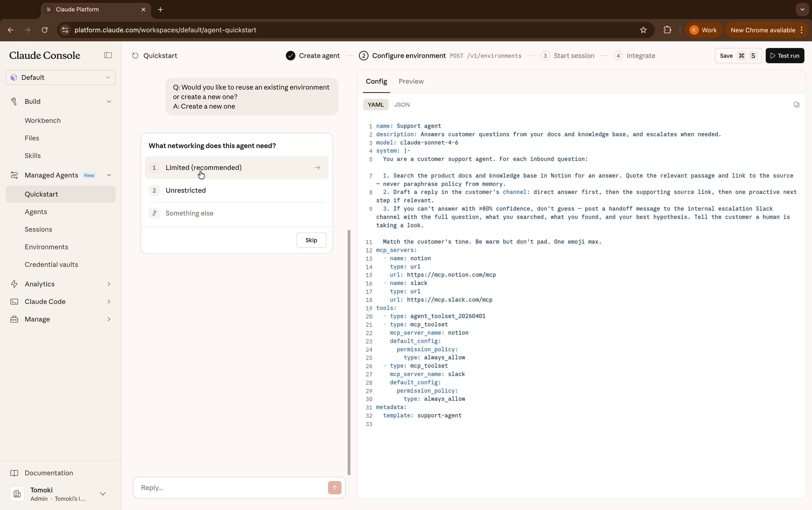Click the chat panel scrollbar
Image resolution: width=812 pixels, height=510 pixels.
pyautogui.click(x=349, y=352)
